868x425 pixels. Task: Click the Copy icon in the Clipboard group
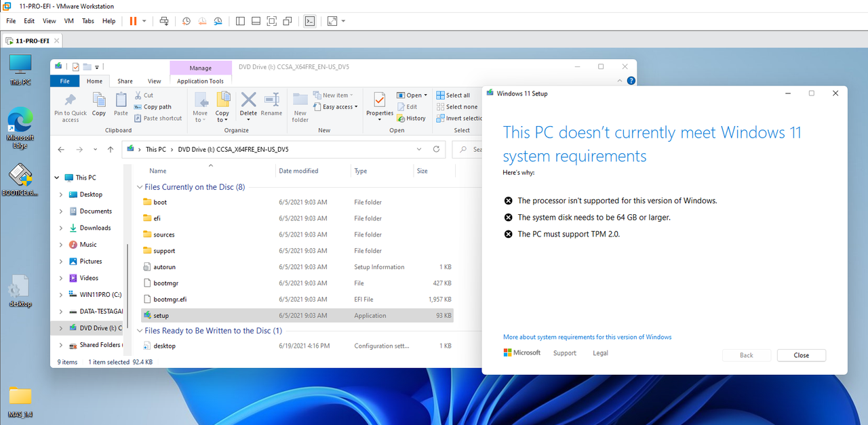pos(99,104)
